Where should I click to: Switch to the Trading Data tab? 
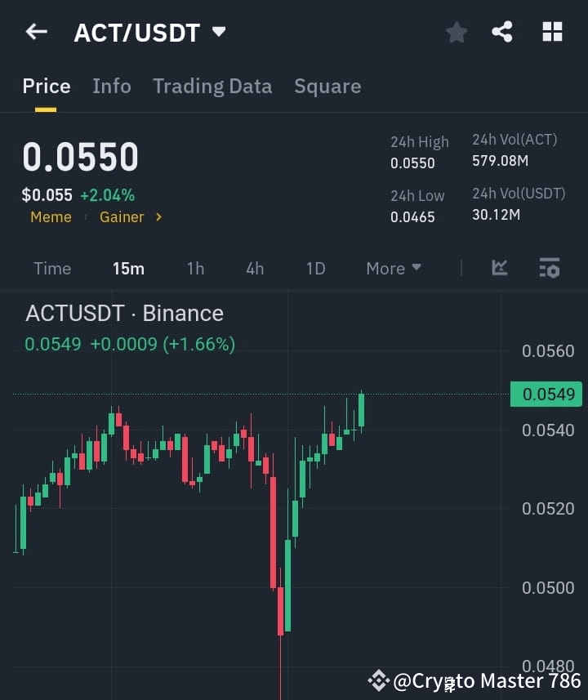point(212,86)
